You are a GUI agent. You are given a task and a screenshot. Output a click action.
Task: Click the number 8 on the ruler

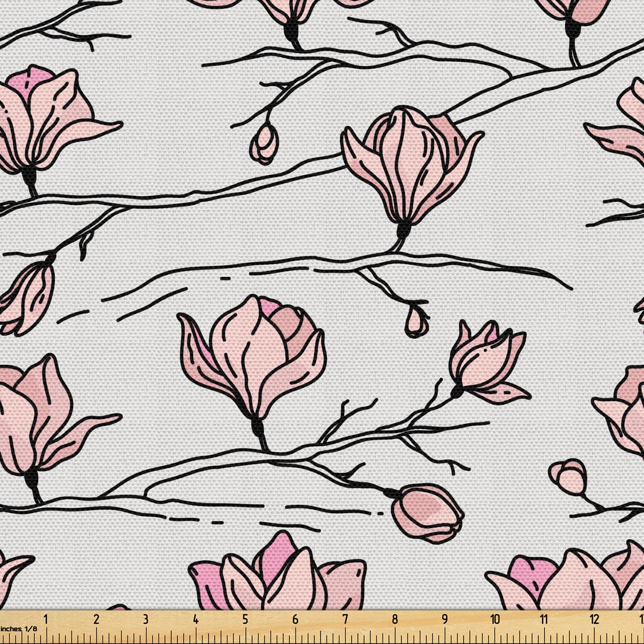(x=395, y=619)
